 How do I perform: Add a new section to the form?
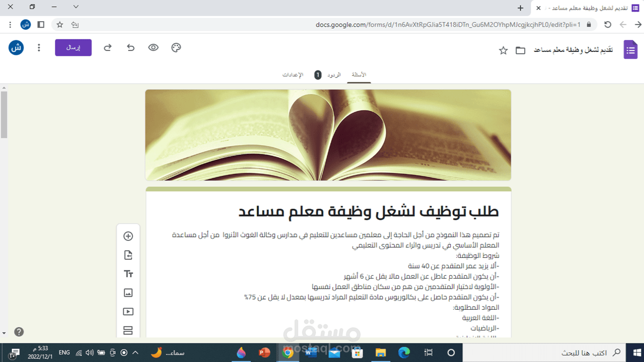(128, 330)
